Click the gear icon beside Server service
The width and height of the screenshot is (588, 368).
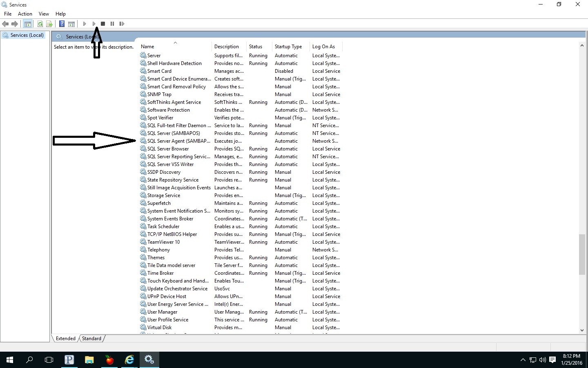143,55
